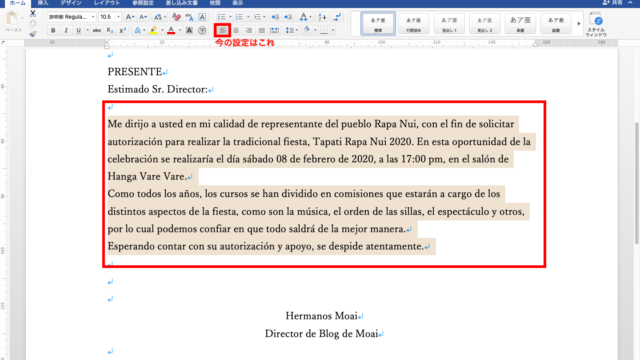Image resolution: width=640 pixels, height=360 pixels.
Task: Increase font size with large A icon
Action: (x=129, y=17)
